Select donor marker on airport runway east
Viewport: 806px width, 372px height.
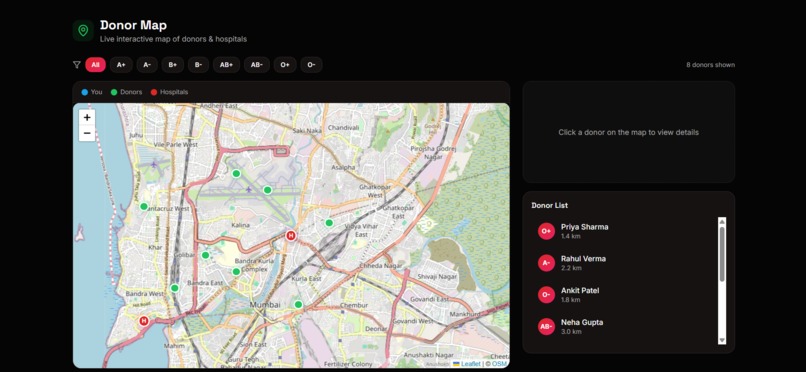pos(267,190)
